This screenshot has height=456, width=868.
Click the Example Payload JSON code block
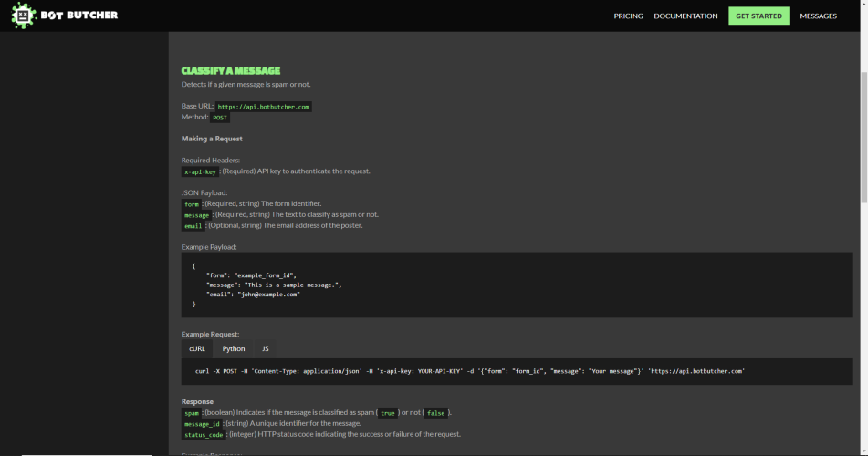(517, 285)
